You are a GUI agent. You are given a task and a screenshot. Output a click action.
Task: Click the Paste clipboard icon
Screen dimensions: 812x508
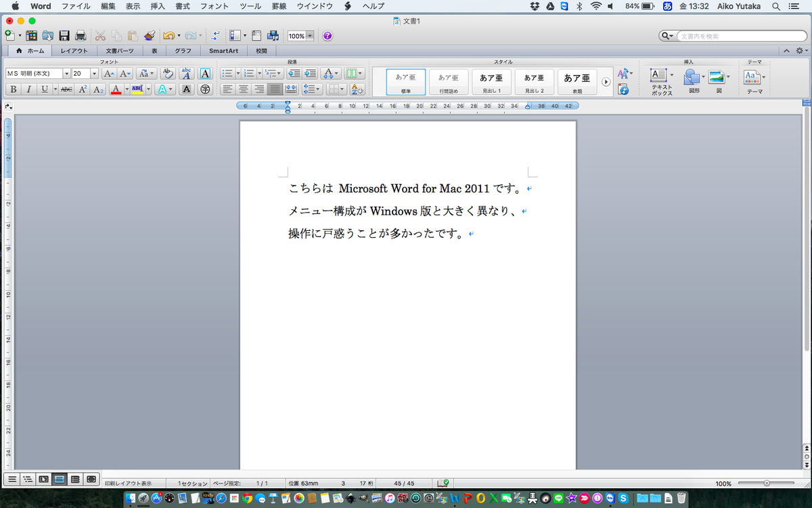[x=133, y=35]
